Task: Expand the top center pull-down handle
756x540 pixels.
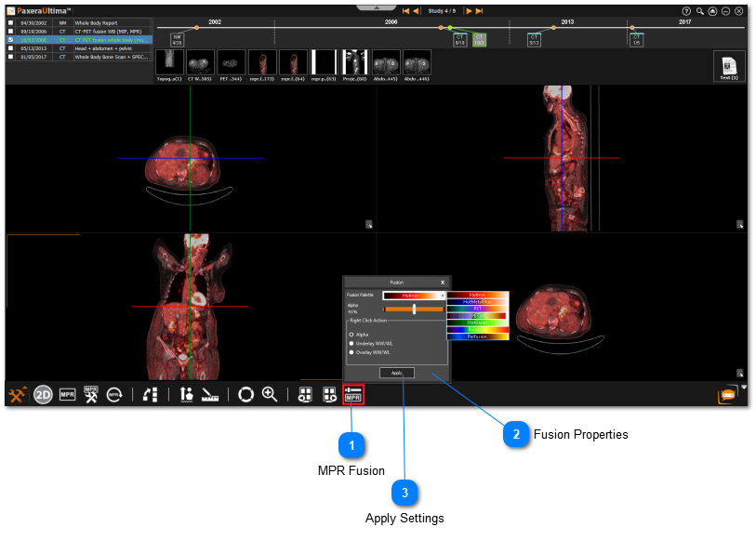Action: [377, 7]
